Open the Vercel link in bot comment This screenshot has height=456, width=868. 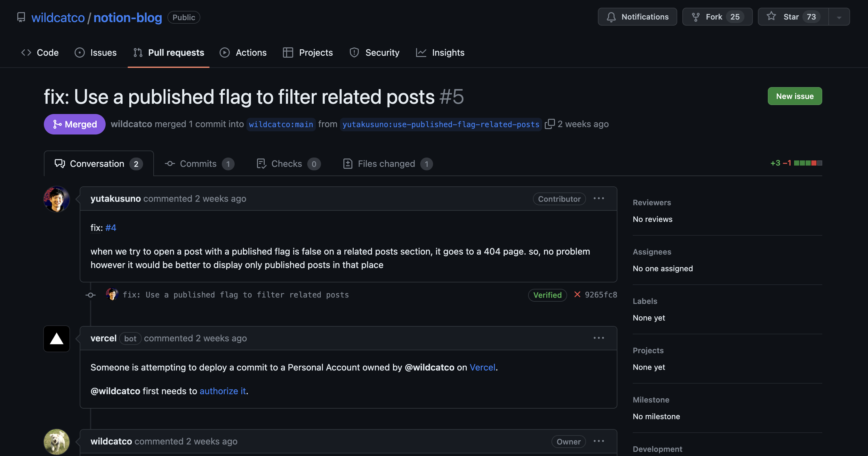(x=482, y=367)
